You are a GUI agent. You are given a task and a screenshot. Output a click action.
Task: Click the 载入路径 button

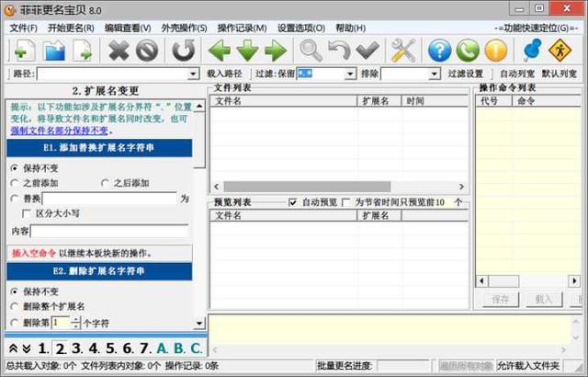224,74
